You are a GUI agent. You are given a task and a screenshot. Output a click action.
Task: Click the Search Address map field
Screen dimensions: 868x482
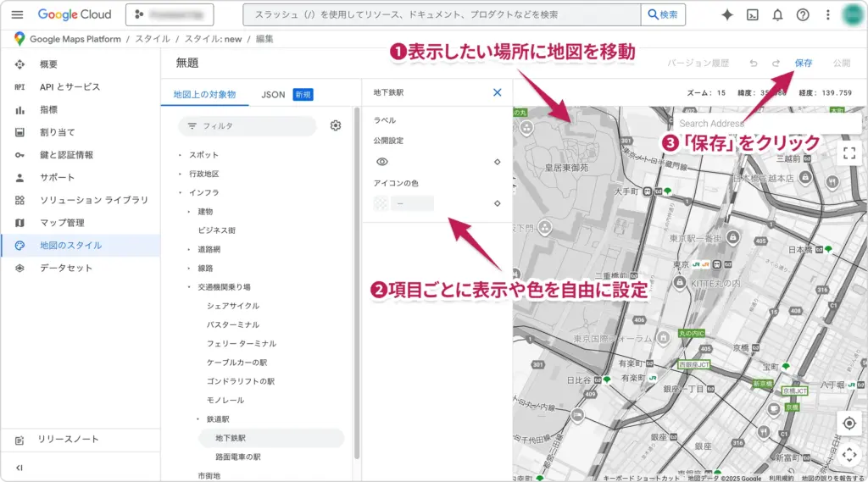pyautogui.click(x=767, y=124)
